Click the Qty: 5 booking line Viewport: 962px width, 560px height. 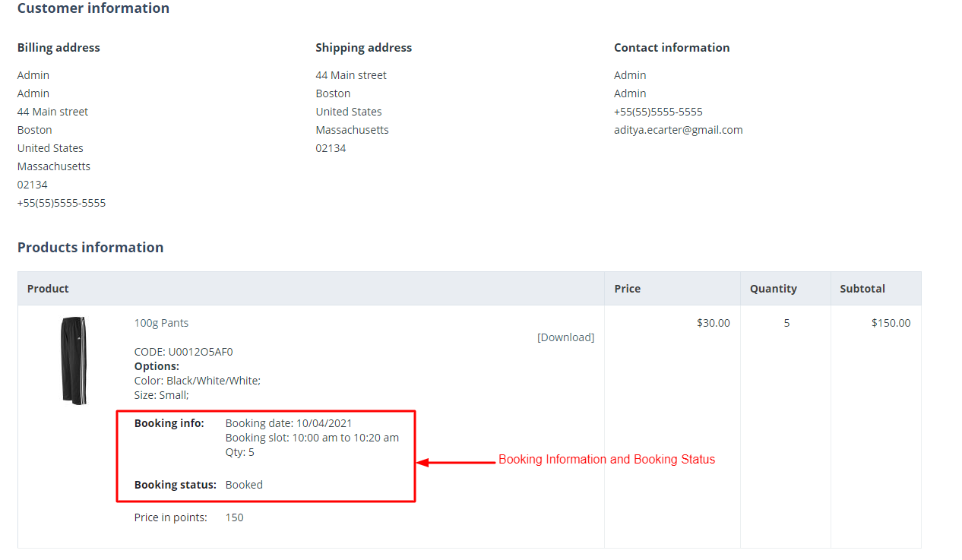coord(240,452)
